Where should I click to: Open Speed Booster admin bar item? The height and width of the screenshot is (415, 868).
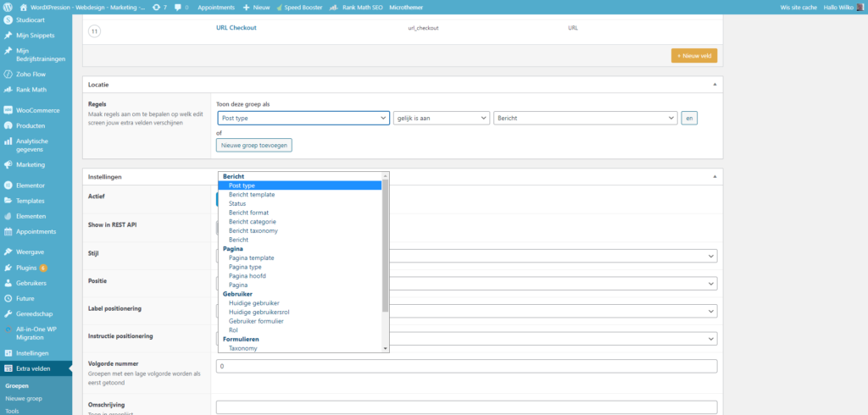point(299,8)
